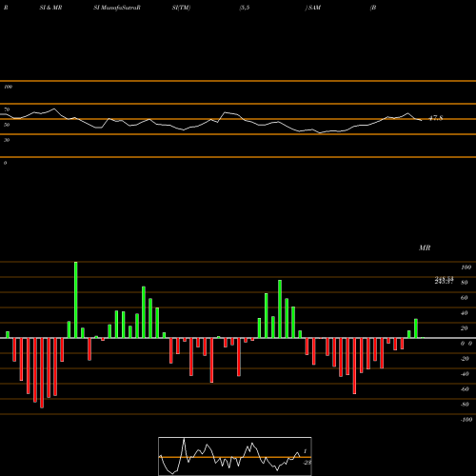Click the overlapping 248.38 price label
This screenshot has height=476, width=476.
[444, 280]
